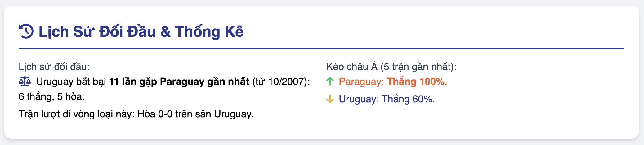
Task: Click the history clock icon beside heading
Action: (x=26, y=31)
